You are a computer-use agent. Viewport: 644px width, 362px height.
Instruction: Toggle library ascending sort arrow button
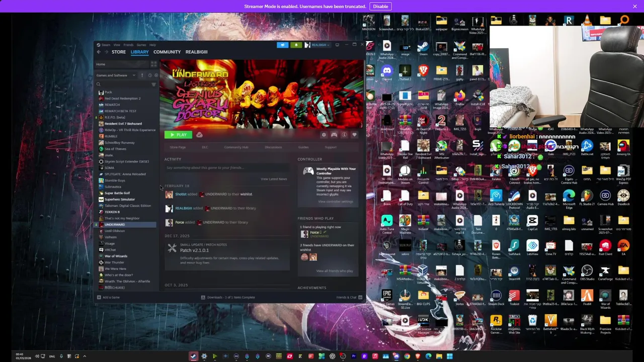[x=142, y=75]
